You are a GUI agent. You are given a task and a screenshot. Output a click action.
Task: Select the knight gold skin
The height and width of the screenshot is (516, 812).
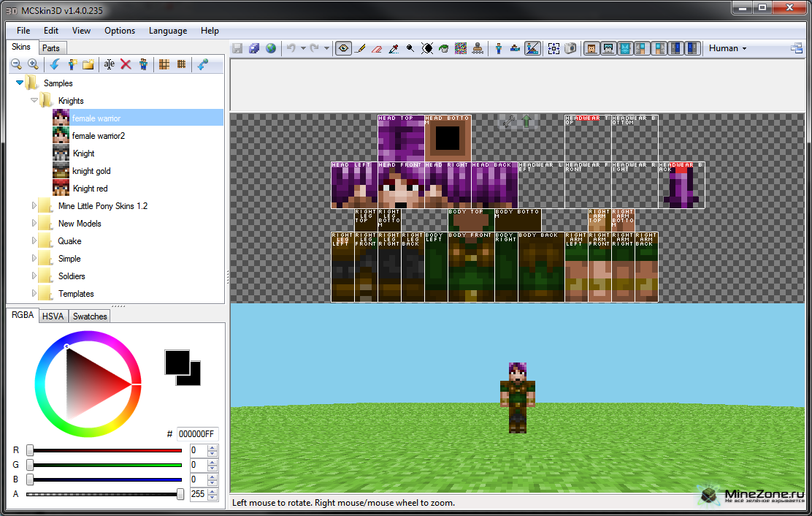(x=91, y=171)
